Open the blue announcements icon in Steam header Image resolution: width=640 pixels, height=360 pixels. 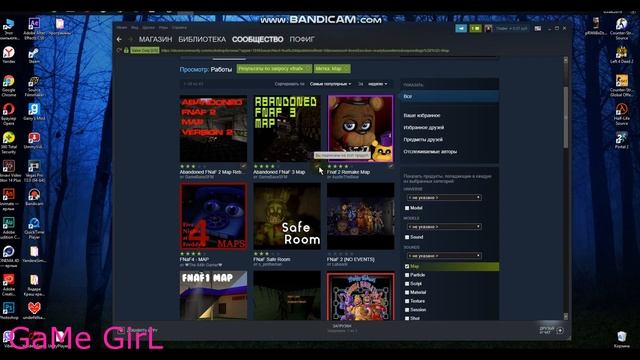tap(461, 29)
